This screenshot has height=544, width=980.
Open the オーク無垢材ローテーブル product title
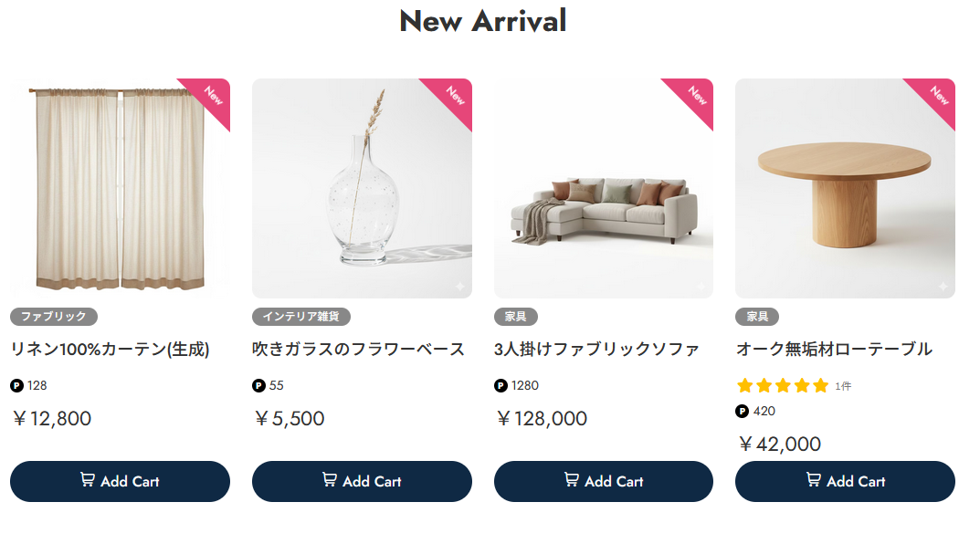[x=834, y=349]
